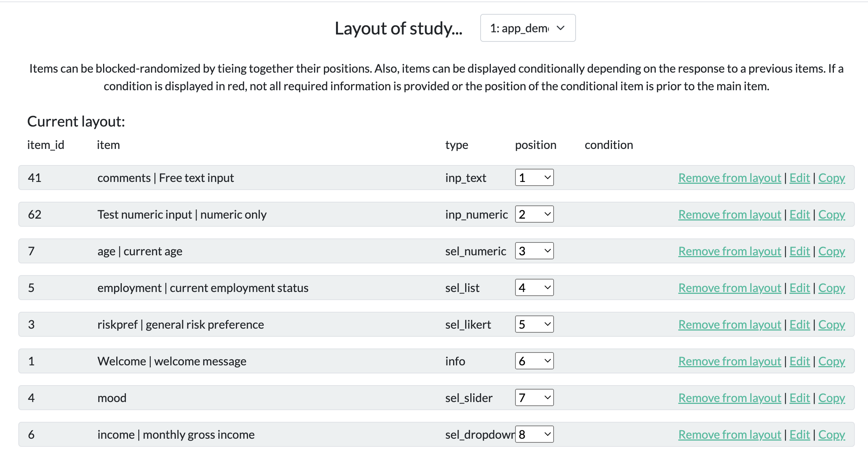
Task: Copy the comments item
Action: (x=832, y=178)
